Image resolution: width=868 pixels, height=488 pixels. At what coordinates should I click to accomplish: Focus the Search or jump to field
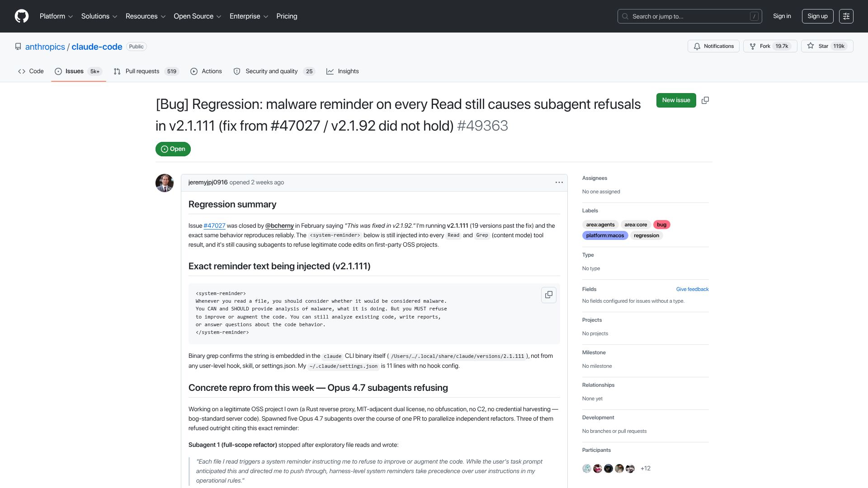pos(689,16)
